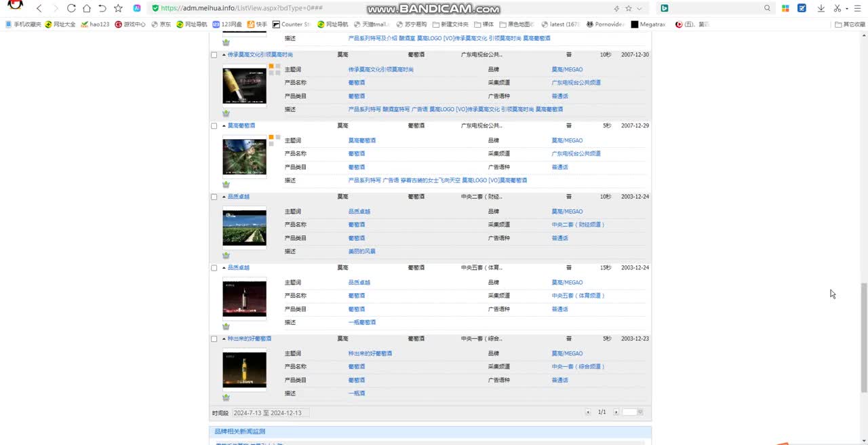Image resolution: width=868 pixels, height=445 pixels.
Task: Check the box for 品质卓越 15秒 row
Action: point(214,268)
